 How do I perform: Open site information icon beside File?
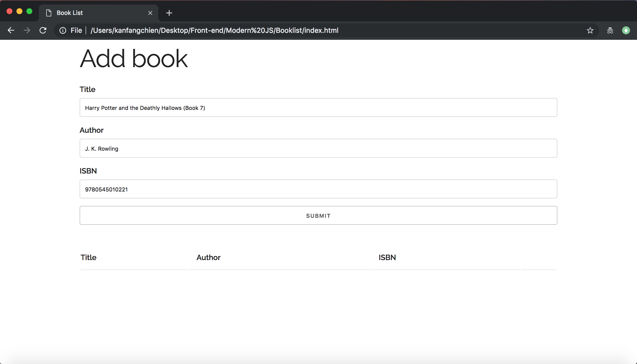(x=63, y=30)
